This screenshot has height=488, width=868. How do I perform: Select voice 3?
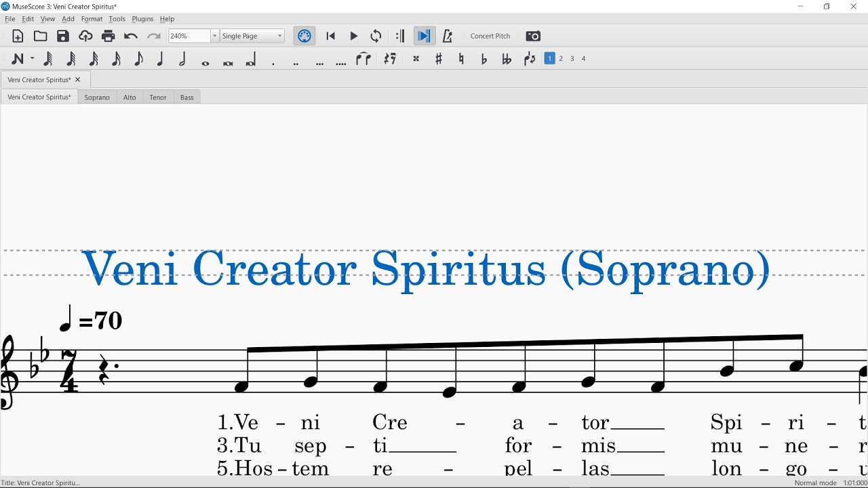point(572,59)
